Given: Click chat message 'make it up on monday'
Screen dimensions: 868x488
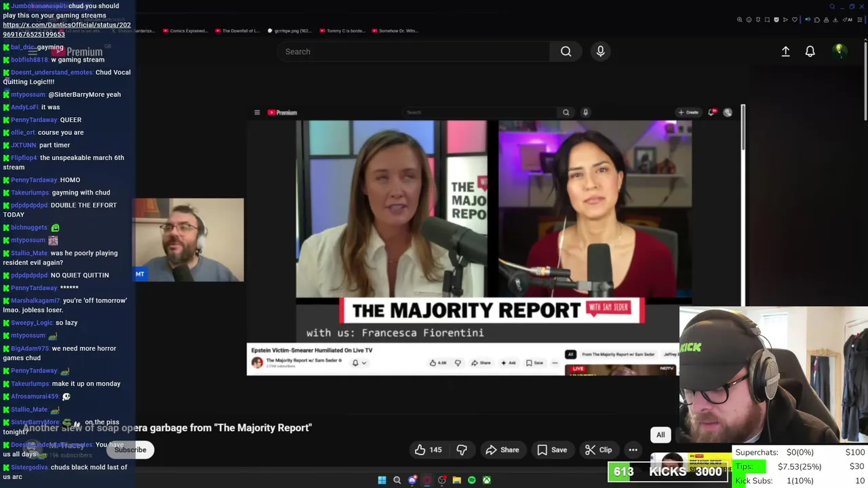Looking at the screenshot, I should point(86,384).
